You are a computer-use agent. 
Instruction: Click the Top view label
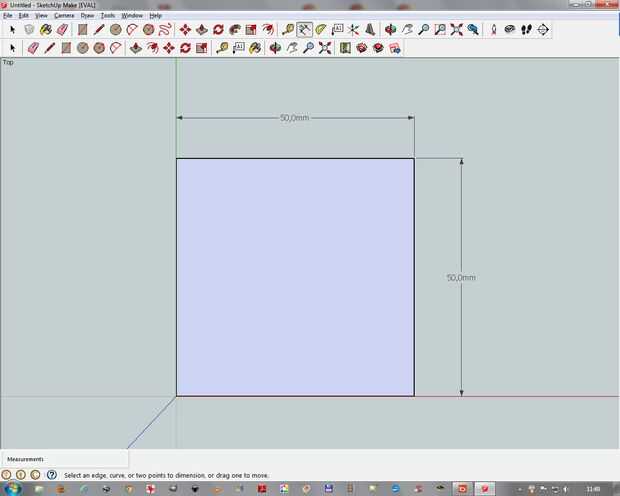8,62
